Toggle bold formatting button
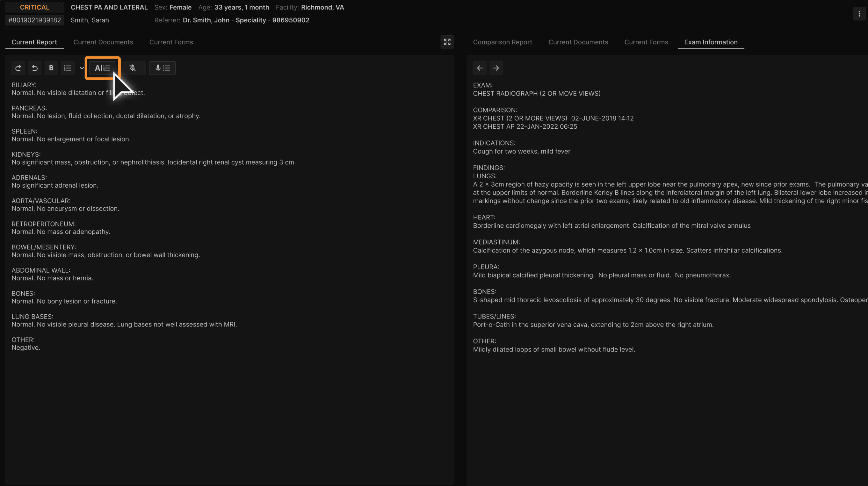This screenshot has width=868, height=486. point(51,68)
